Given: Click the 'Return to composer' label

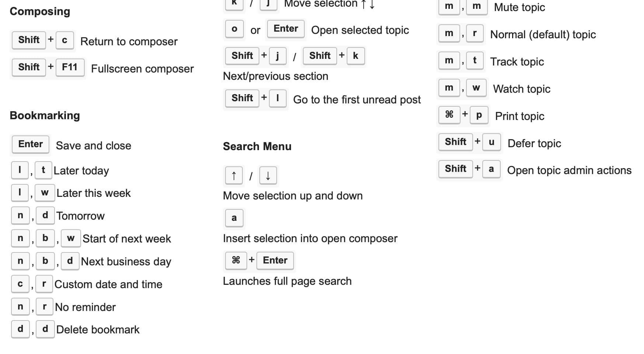Looking at the screenshot, I should (129, 42).
